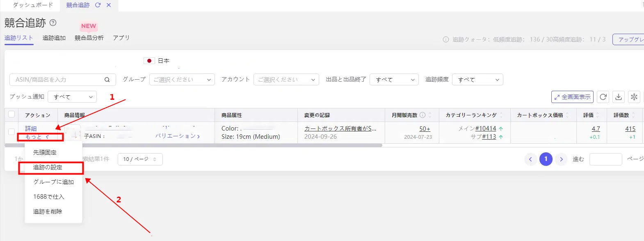Click the ASIN/商品名を入力 search field
Viewport: 644px width, 241px height.
click(63, 80)
